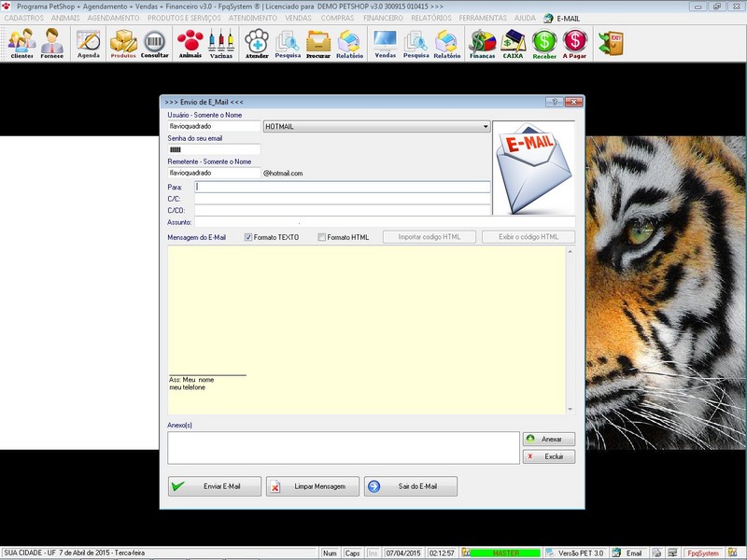Screen dimensions: 747x560
Task: Click the Sair do E-Mail button
Action: coord(411,486)
